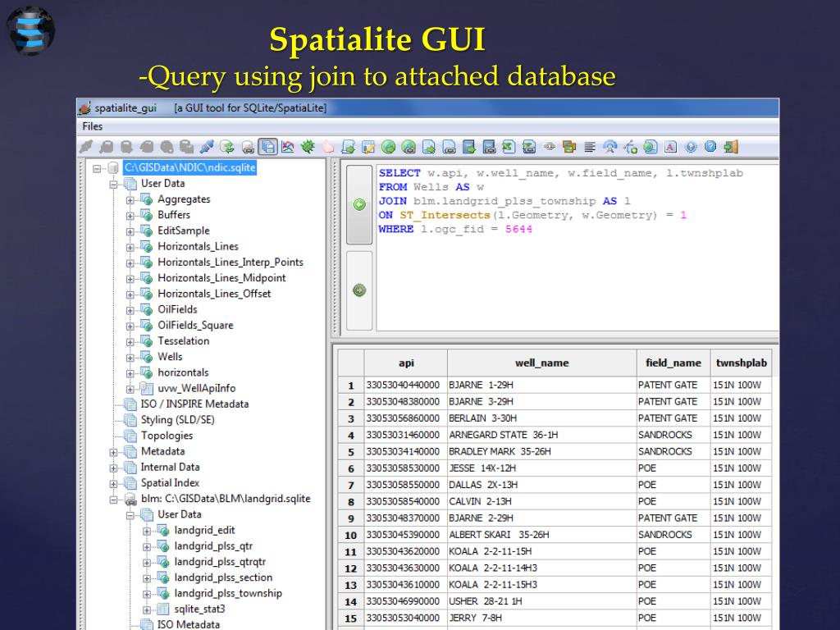The height and width of the screenshot is (630, 840).
Task: Expand the Metadata tree node
Action: click(x=113, y=452)
